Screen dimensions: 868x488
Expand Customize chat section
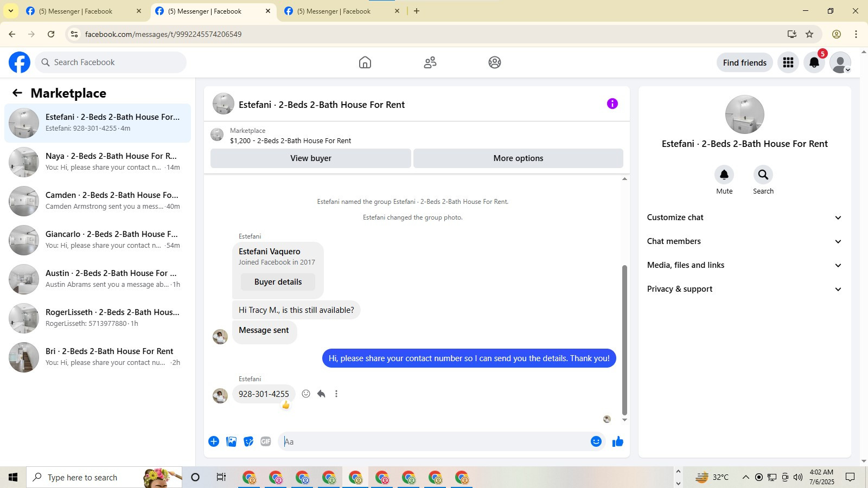744,217
